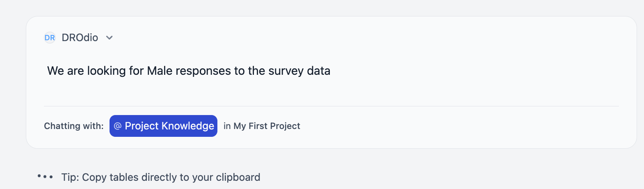Click the horizontal divider above Chatting with

(331, 106)
